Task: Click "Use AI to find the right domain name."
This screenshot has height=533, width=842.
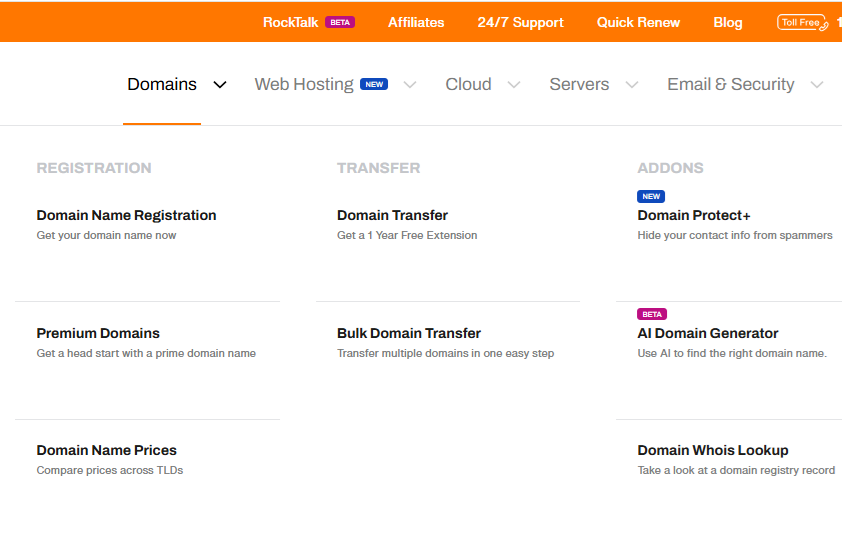Action: coord(732,353)
